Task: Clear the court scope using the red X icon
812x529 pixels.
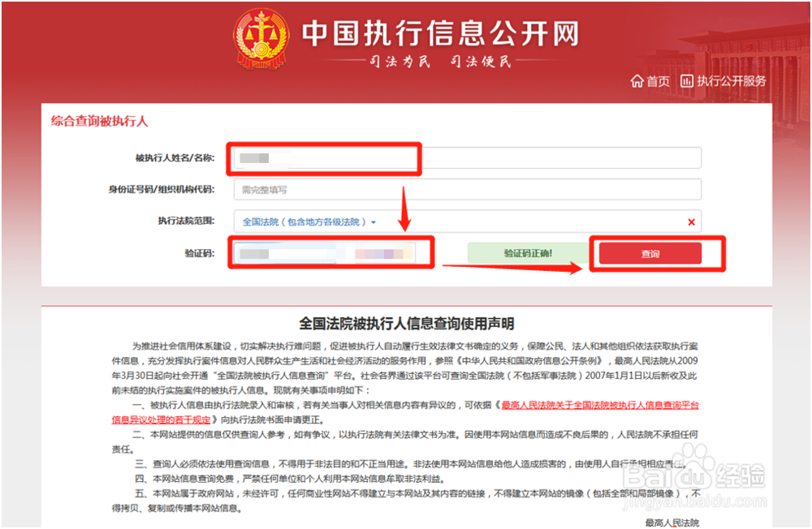Action: [691, 221]
